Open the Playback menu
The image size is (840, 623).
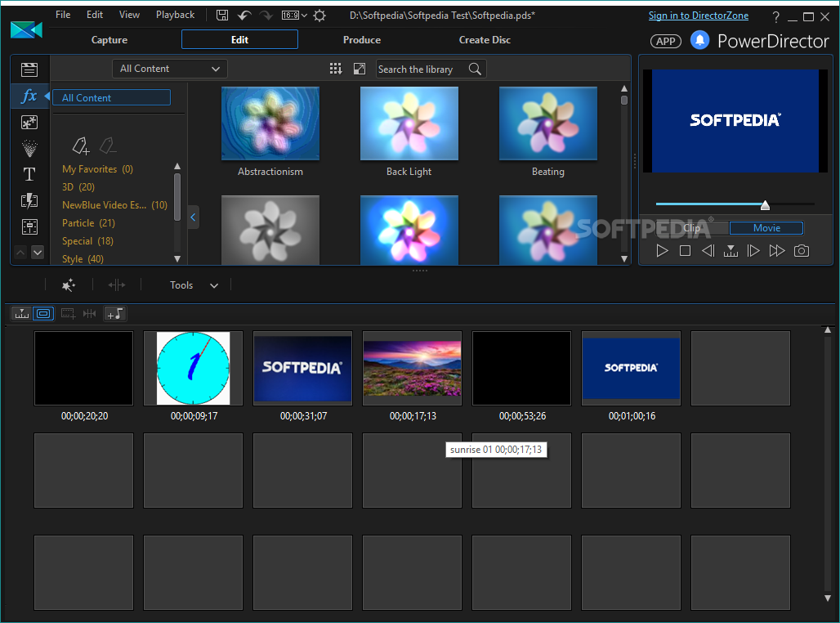(175, 15)
